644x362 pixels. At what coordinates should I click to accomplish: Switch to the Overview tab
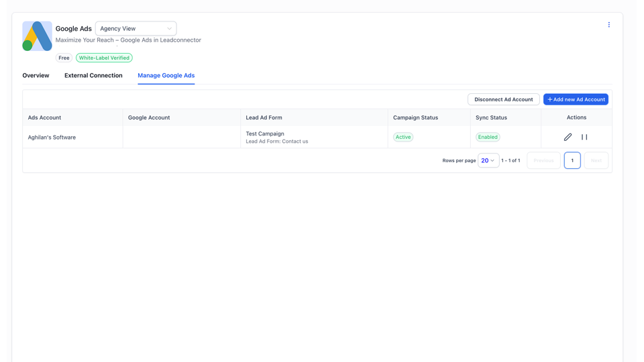click(x=36, y=76)
